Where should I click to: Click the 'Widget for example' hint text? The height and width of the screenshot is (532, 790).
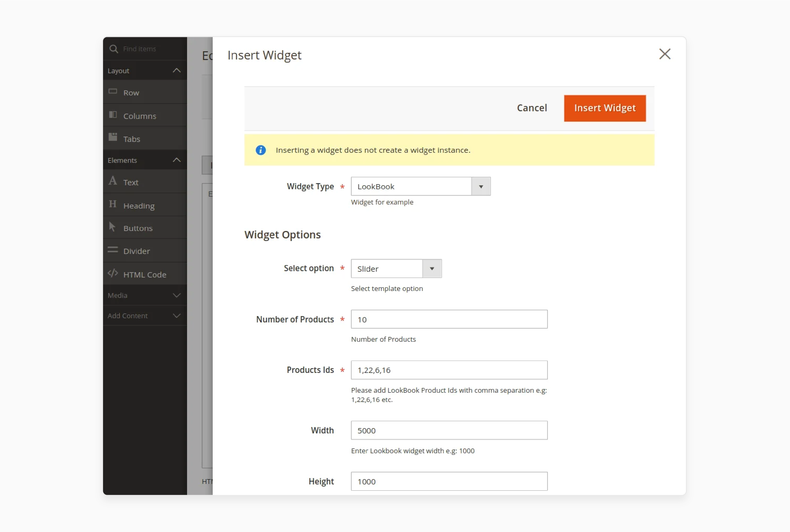[382, 202]
